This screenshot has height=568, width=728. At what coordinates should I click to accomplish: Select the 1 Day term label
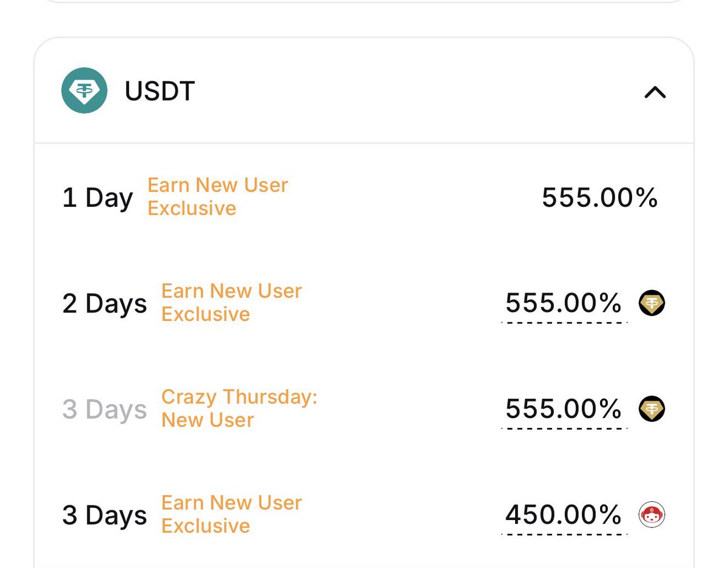pyautogui.click(x=98, y=198)
